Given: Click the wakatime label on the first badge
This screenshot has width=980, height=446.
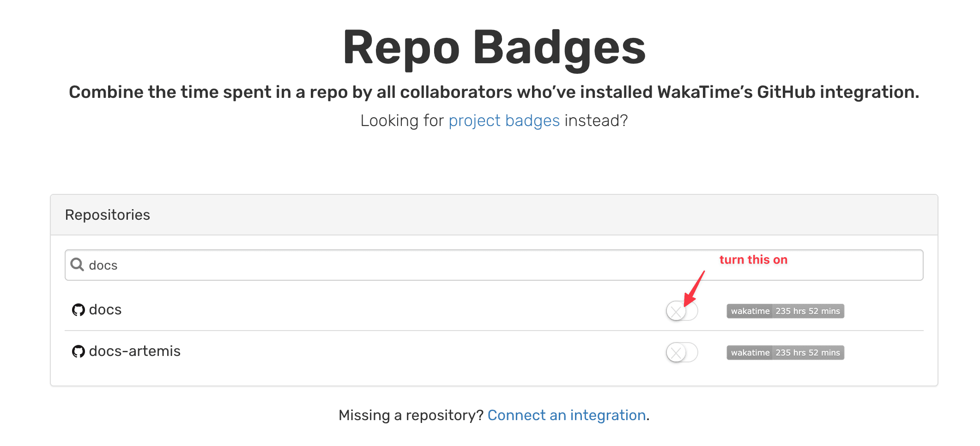Looking at the screenshot, I should pyautogui.click(x=750, y=311).
